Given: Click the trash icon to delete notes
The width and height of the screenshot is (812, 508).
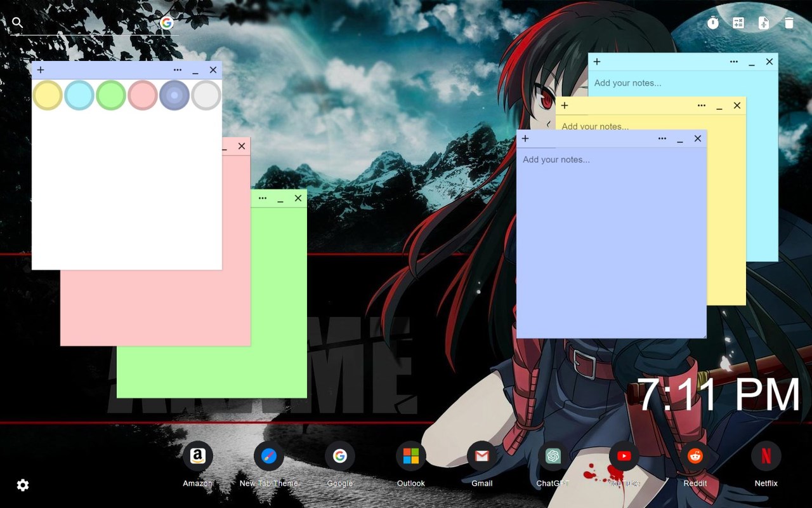Looking at the screenshot, I should point(789,23).
